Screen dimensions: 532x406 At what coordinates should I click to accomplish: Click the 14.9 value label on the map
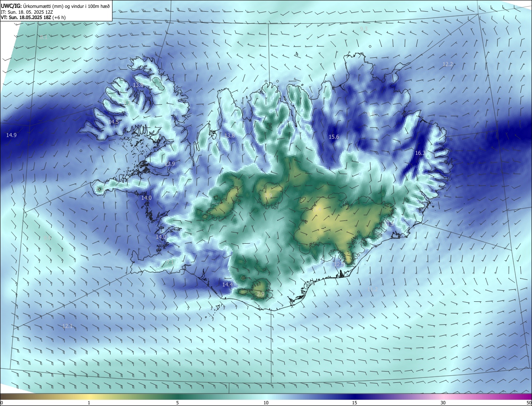[12, 135]
